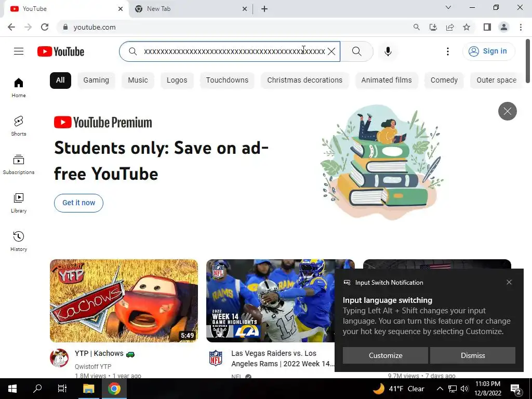Open the Qwistoff YTP channel name

(93, 366)
